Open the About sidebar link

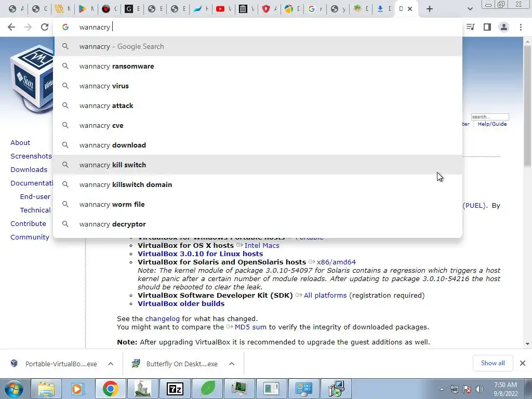pos(20,142)
